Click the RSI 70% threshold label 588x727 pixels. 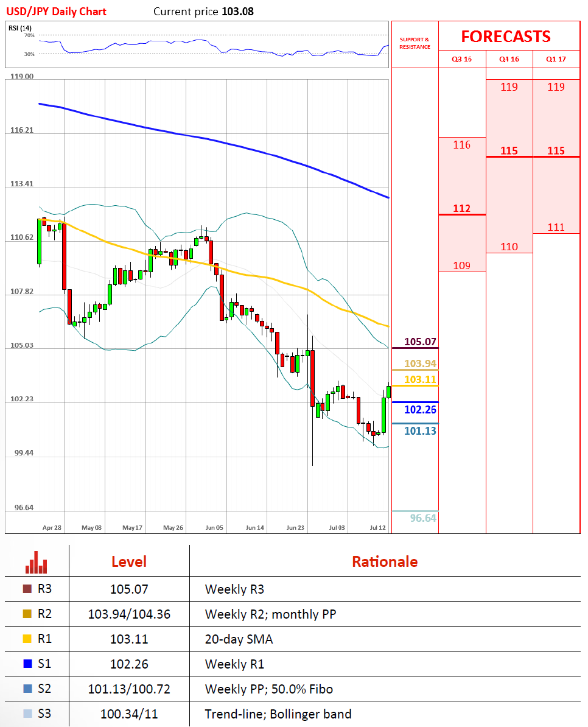click(x=29, y=35)
